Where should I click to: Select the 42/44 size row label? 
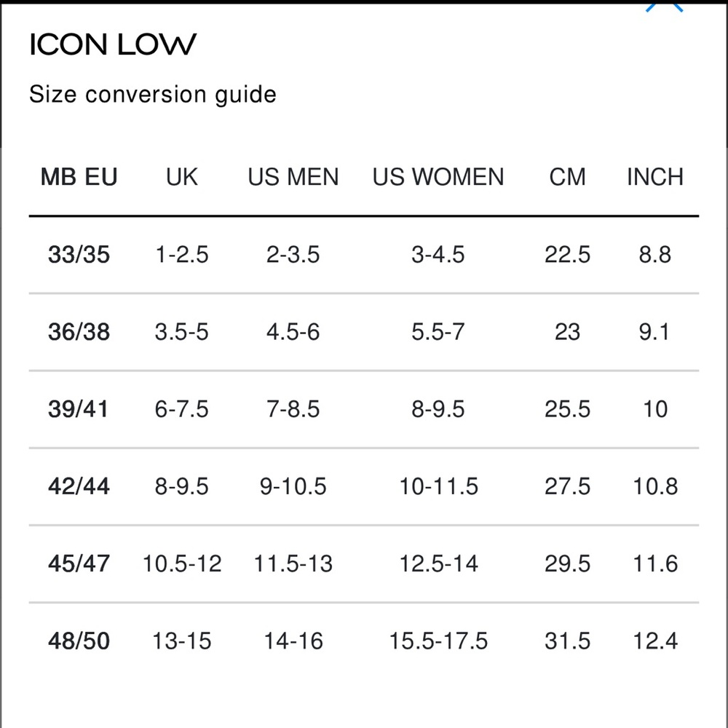[x=79, y=486]
